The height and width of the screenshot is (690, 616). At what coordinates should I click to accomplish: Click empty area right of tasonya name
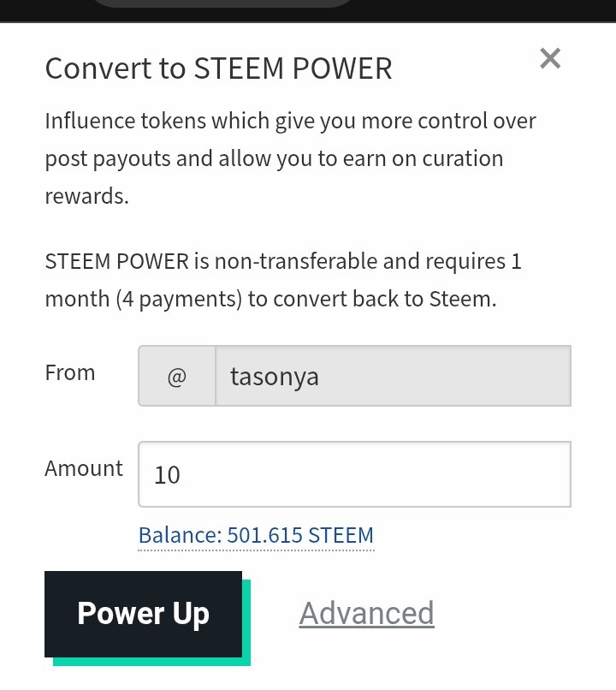point(444,376)
